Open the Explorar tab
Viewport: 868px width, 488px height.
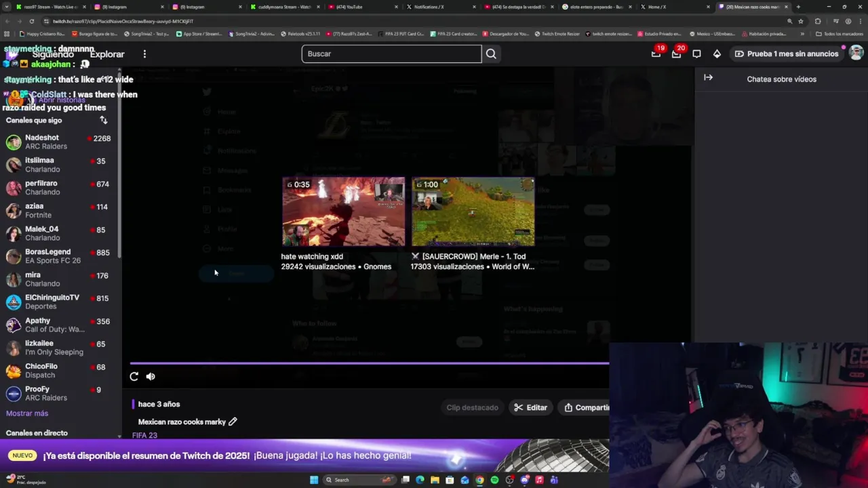107,54
